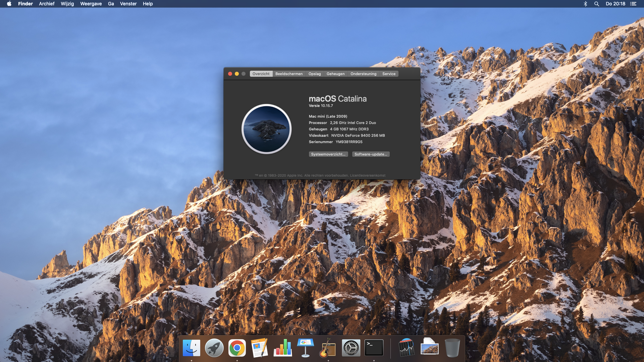This screenshot has height=362, width=644.
Task: Click the Bluetooth status icon
Action: (585, 4)
